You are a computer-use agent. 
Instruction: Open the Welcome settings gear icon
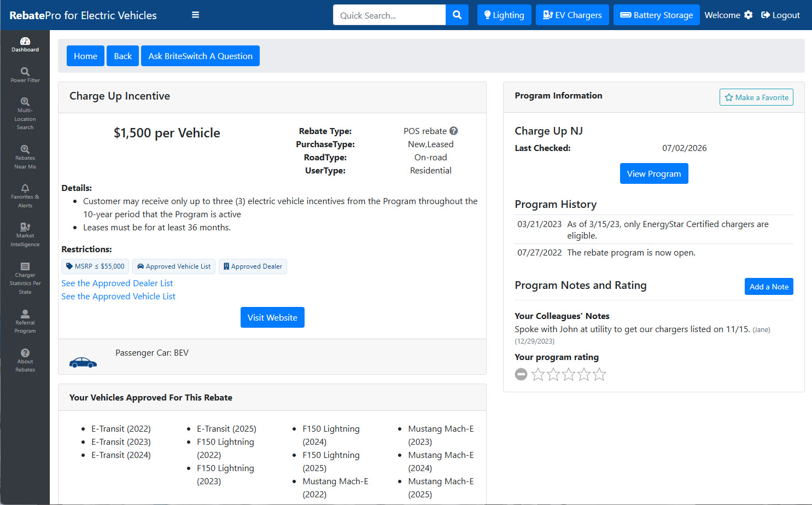pyautogui.click(x=749, y=15)
